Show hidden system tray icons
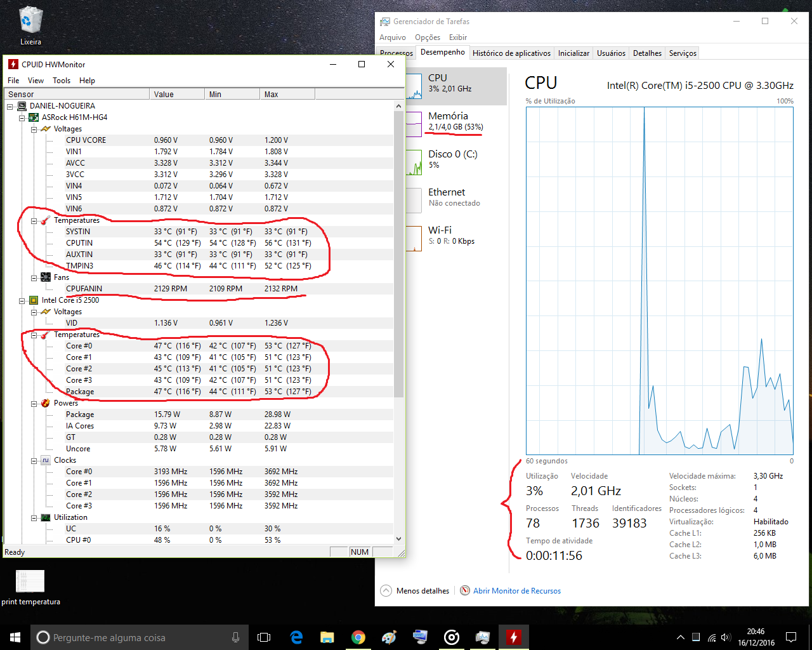 [x=681, y=637]
